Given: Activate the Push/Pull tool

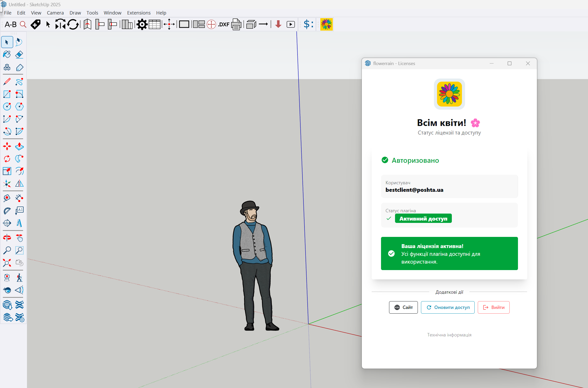Looking at the screenshot, I should tap(19, 146).
